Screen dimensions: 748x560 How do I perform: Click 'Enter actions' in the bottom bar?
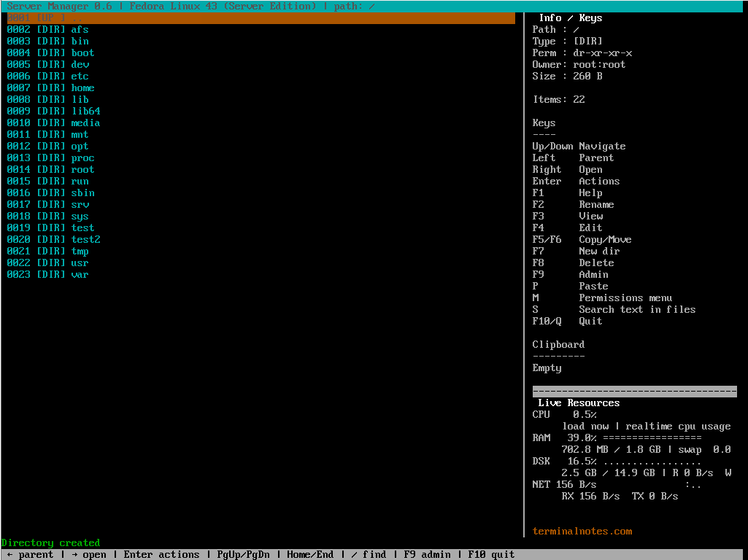[x=161, y=554]
